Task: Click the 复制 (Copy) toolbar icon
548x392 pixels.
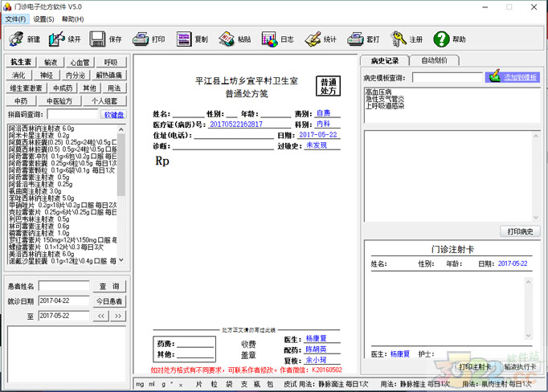Action: (184, 39)
